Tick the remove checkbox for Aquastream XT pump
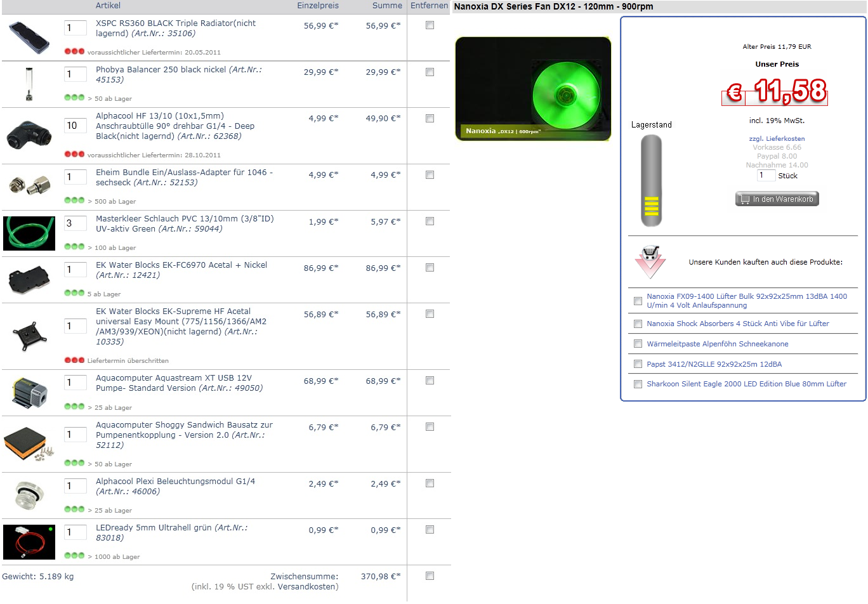 click(x=430, y=380)
